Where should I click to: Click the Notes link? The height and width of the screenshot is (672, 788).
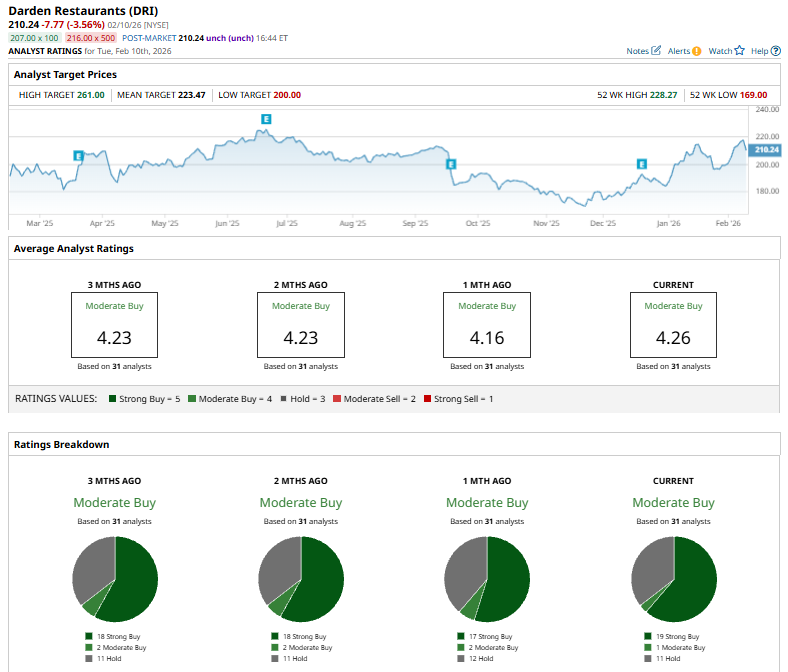pos(637,51)
